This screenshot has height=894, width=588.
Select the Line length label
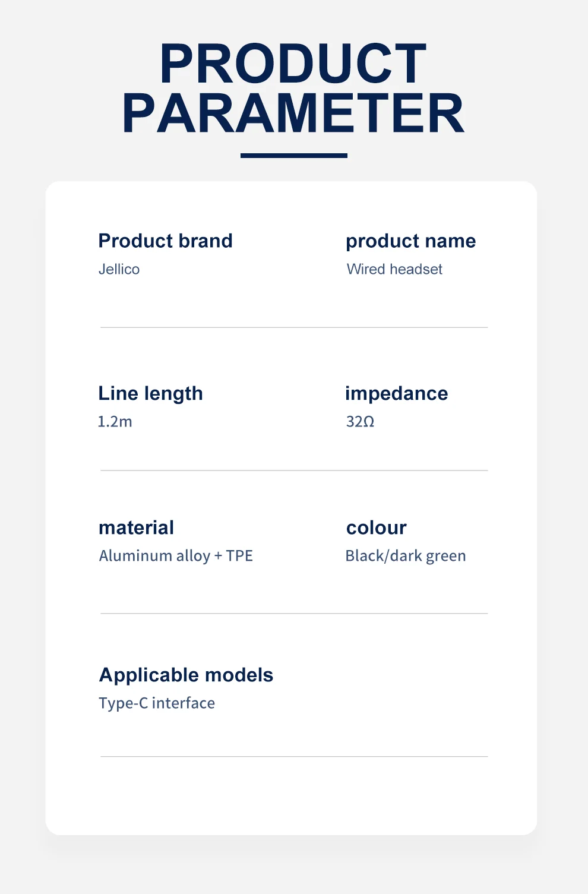pyautogui.click(x=150, y=393)
